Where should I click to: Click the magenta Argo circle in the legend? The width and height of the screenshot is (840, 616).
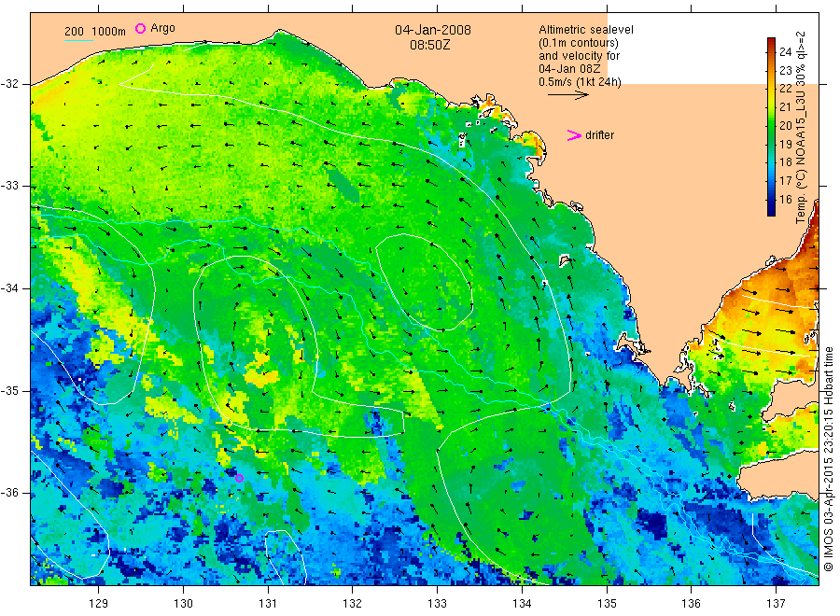140,28
